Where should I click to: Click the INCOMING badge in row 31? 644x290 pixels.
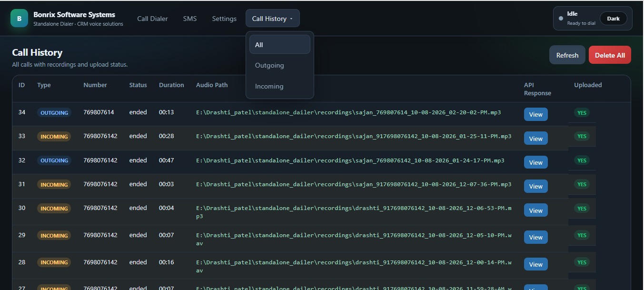pyautogui.click(x=54, y=184)
